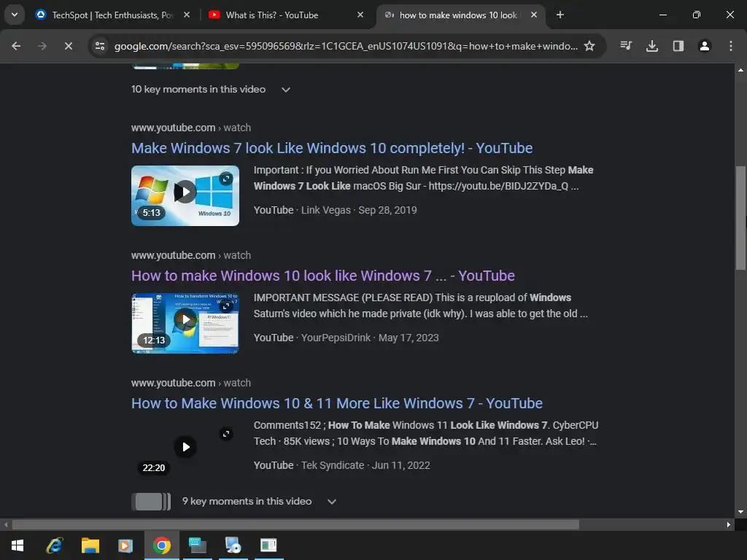Image resolution: width=747 pixels, height=560 pixels.
Task: Open a new tab with plus button
Action: (560, 15)
